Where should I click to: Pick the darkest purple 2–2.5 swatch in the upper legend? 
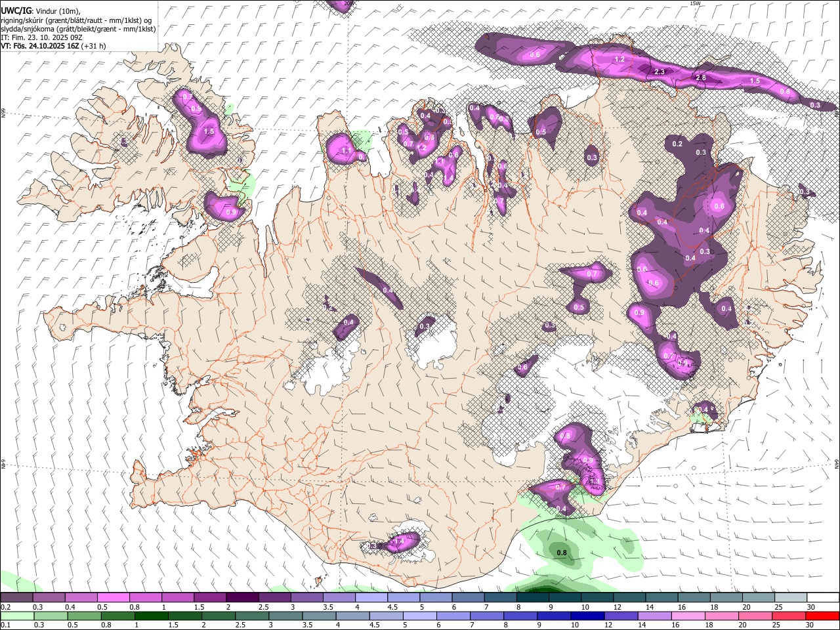pyautogui.click(x=242, y=597)
